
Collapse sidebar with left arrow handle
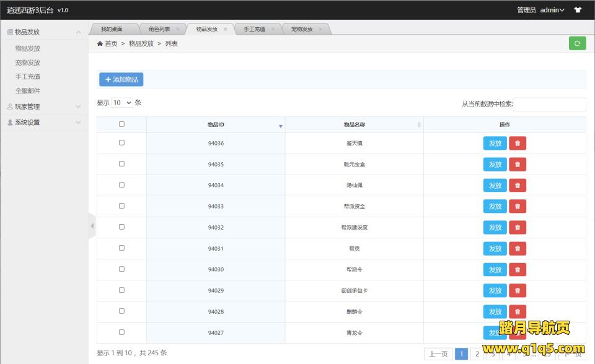click(92, 226)
